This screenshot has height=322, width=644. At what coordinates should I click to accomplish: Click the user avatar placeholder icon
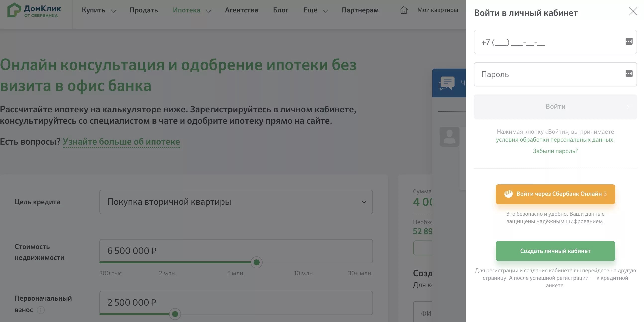tap(449, 137)
